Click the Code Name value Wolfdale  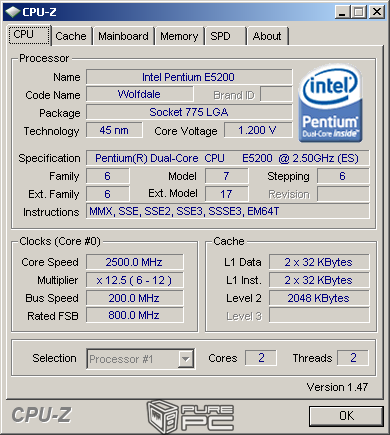140,94
